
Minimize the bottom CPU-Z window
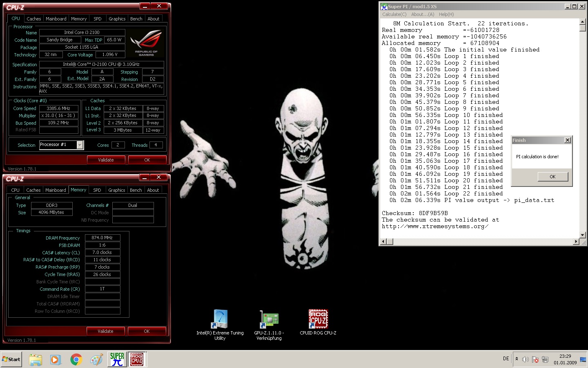[x=144, y=177]
